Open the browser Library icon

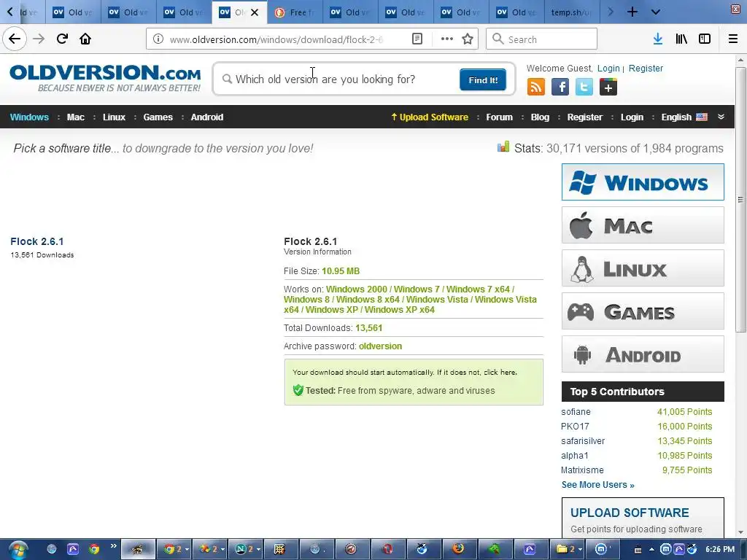click(x=681, y=39)
